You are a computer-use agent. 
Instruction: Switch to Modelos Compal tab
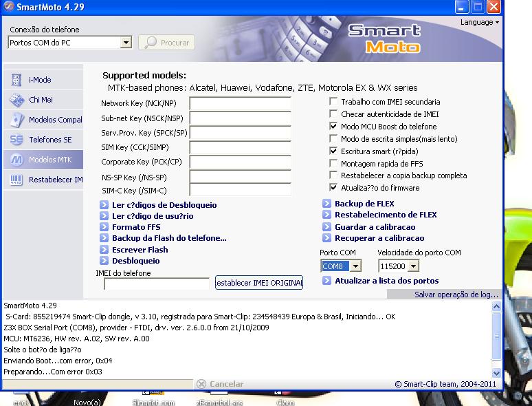(43, 120)
